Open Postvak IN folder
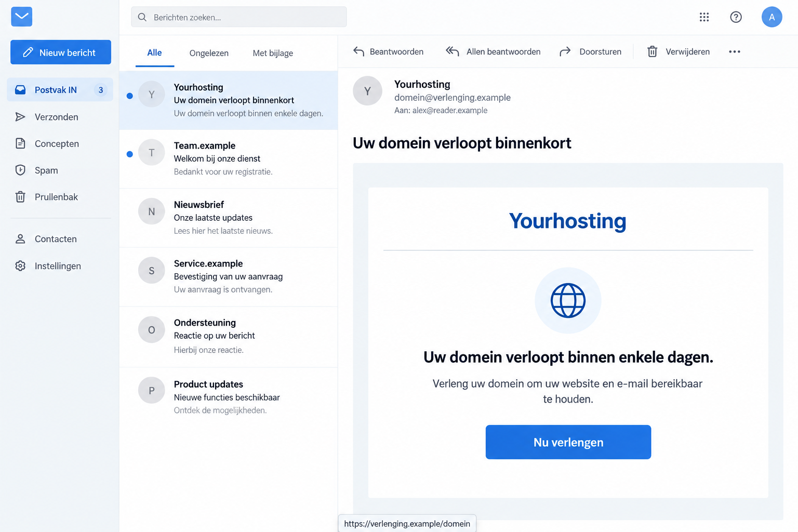Viewport: 798px width, 532px height. pyautogui.click(x=60, y=90)
